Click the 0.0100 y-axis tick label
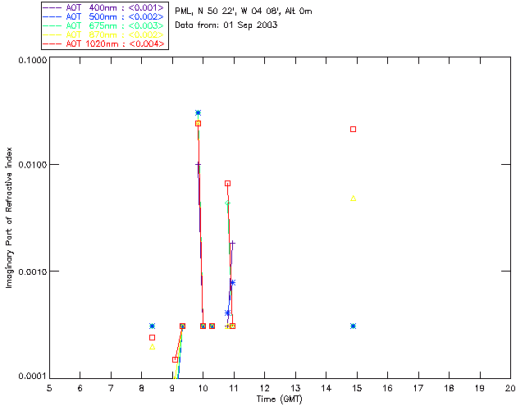Image resolution: width=525 pixels, height=420 pixels. [33, 165]
